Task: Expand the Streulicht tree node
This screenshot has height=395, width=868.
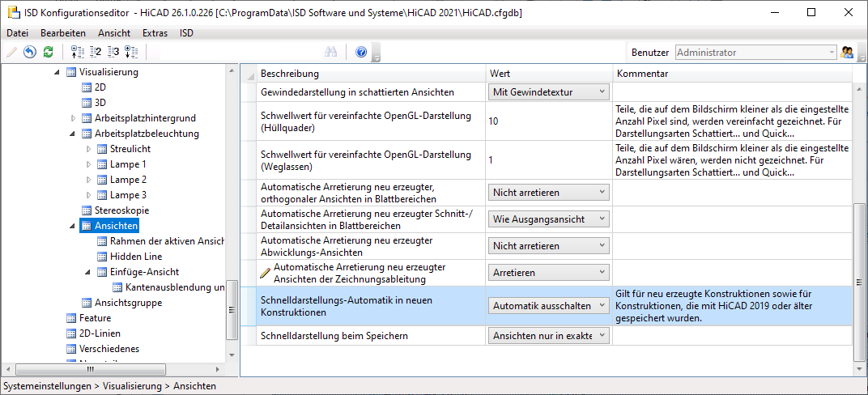Action: [x=88, y=149]
